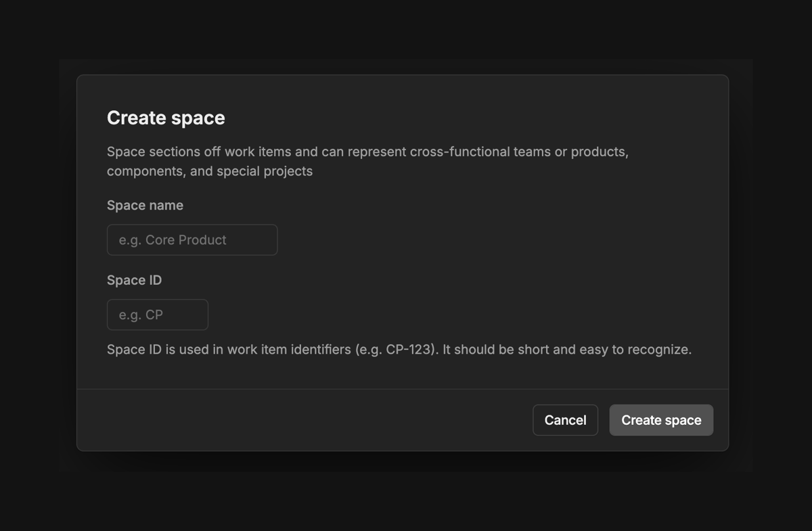Choose Cancel in the dialog footer
812x531 pixels.
coord(565,419)
